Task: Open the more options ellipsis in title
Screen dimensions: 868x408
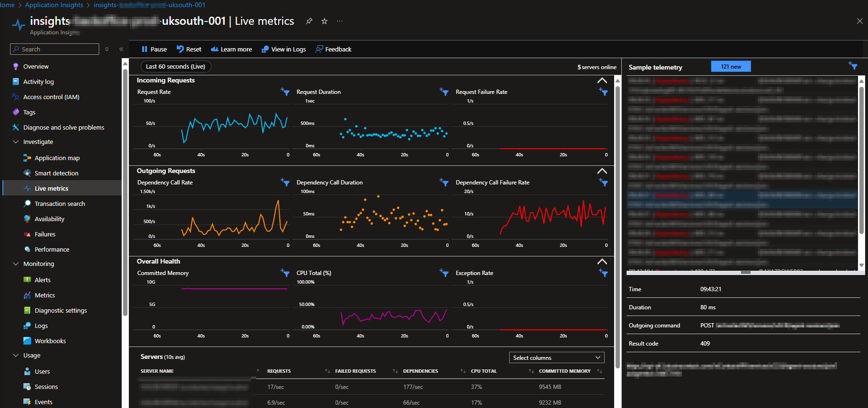Action: (340, 21)
